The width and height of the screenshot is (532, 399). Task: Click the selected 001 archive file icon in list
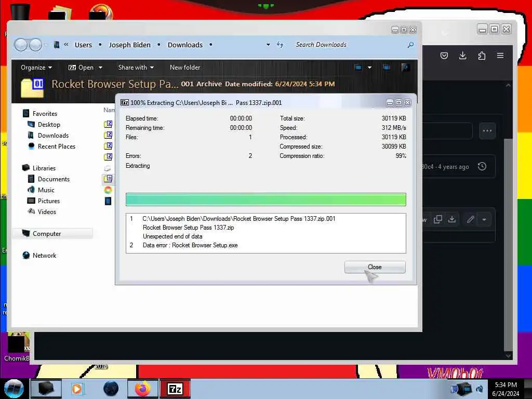tap(108, 179)
